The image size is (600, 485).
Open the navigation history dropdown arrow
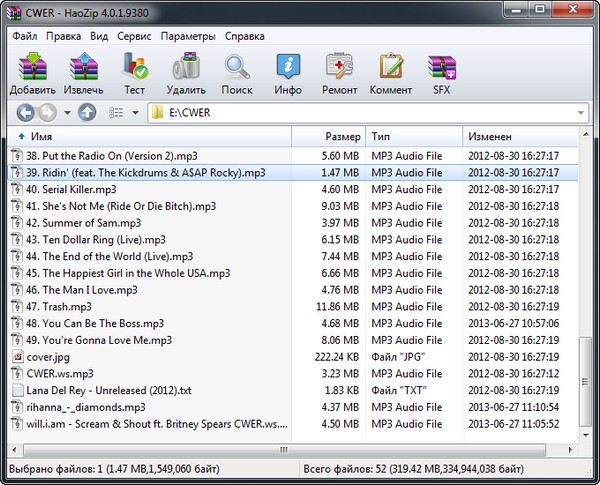tap(67, 113)
